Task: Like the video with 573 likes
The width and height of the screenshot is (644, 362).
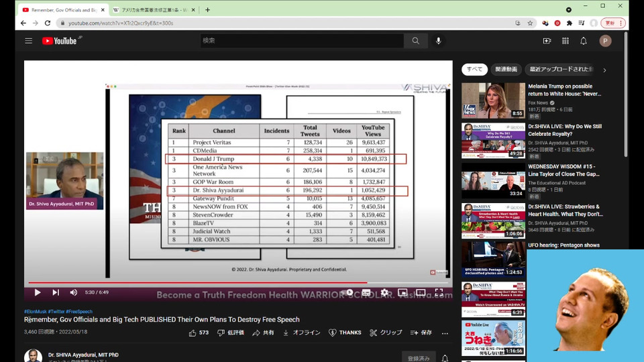Action: click(x=199, y=333)
